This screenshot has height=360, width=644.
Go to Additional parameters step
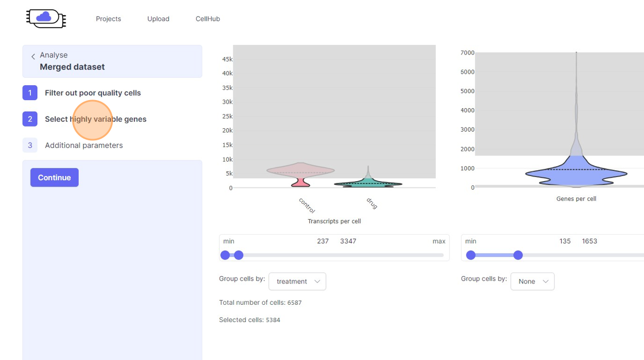coord(84,145)
